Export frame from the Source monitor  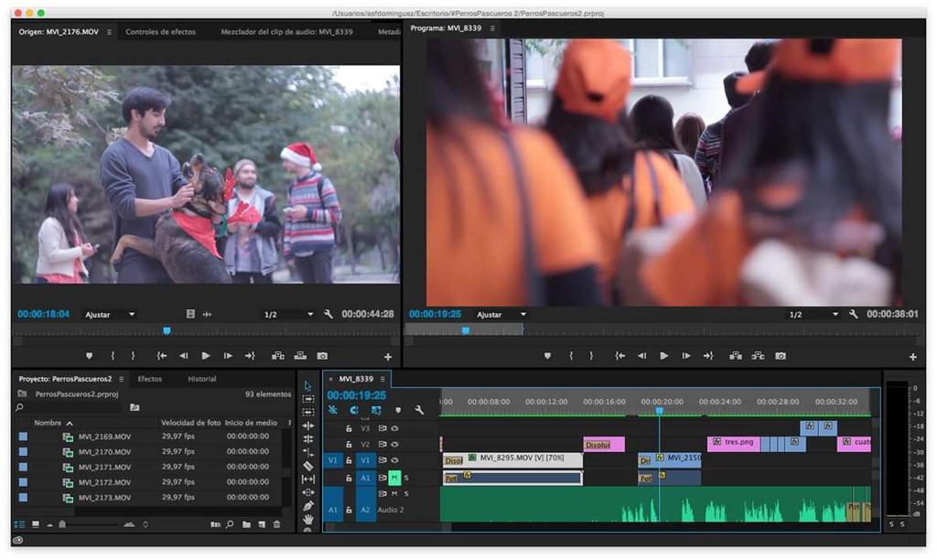pos(322,356)
